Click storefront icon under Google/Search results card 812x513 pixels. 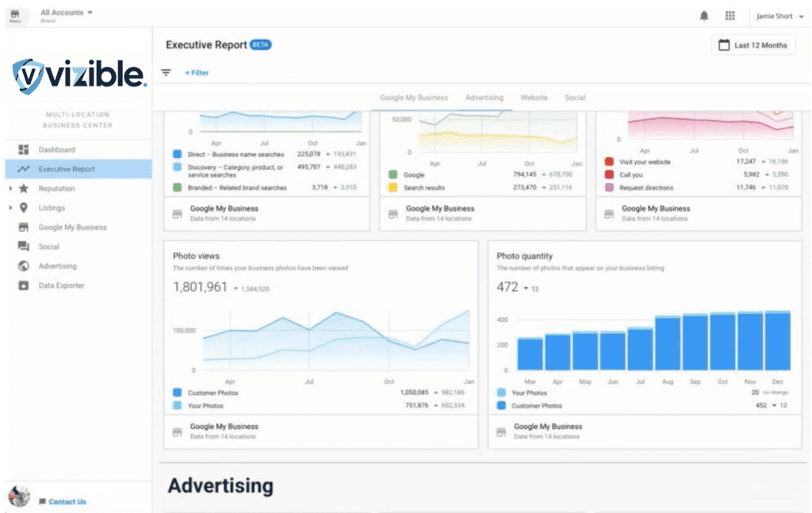point(393,214)
